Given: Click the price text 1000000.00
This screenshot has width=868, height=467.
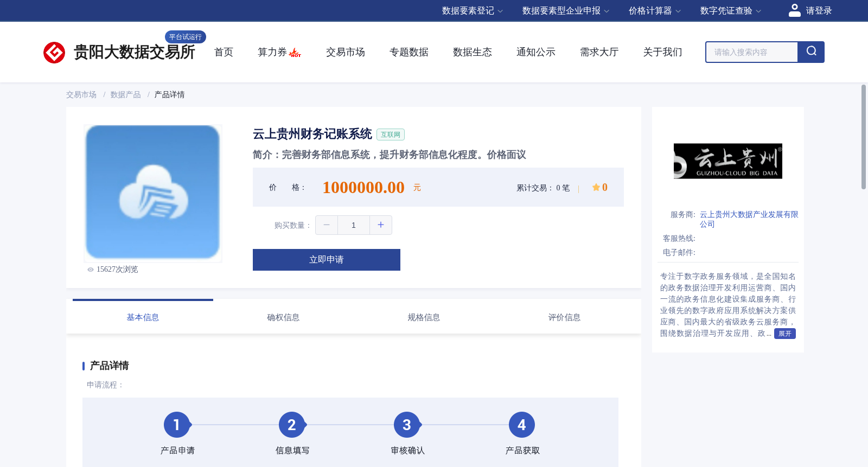Looking at the screenshot, I should pyautogui.click(x=363, y=187).
